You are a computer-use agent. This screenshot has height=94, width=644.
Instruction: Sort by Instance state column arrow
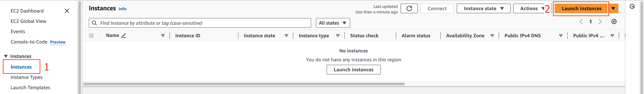pyautogui.click(x=286, y=36)
